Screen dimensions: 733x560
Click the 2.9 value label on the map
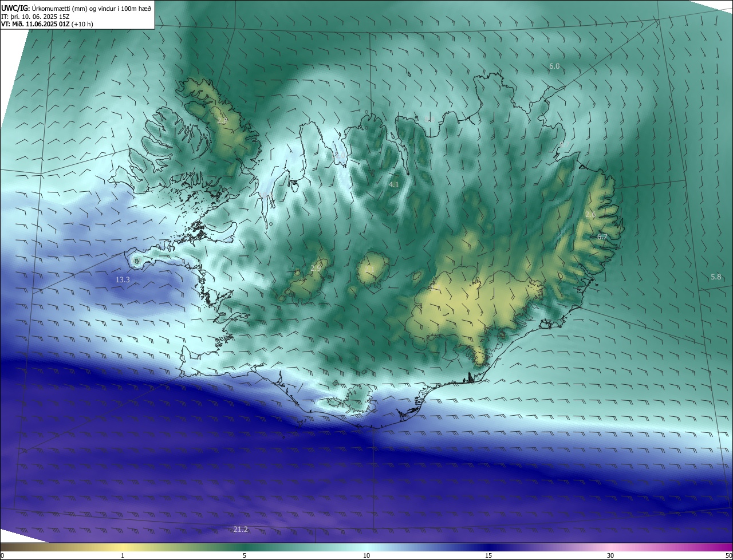click(316, 269)
